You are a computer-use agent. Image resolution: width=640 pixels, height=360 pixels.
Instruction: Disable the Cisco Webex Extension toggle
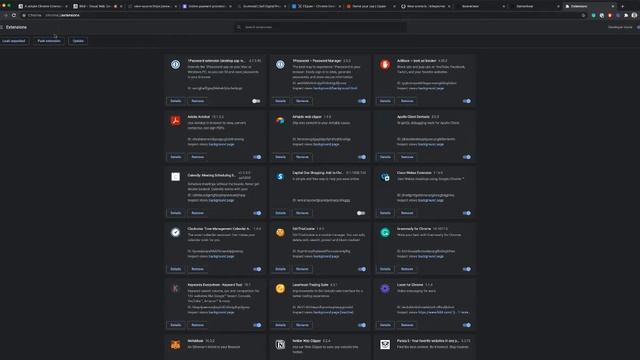coord(467,213)
